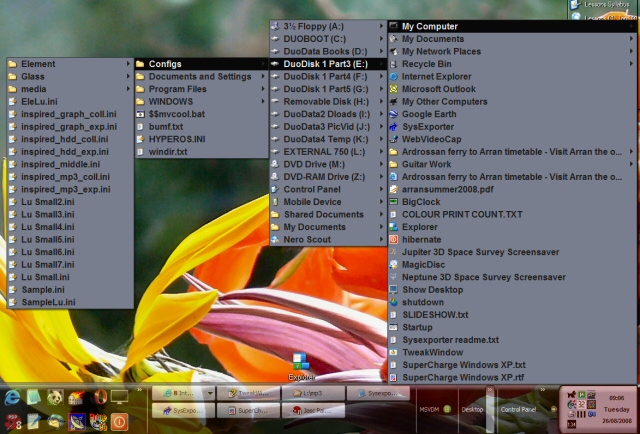Select Removable Disk (H:) entry
The width and height of the screenshot is (640, 434).
(328, 102)
